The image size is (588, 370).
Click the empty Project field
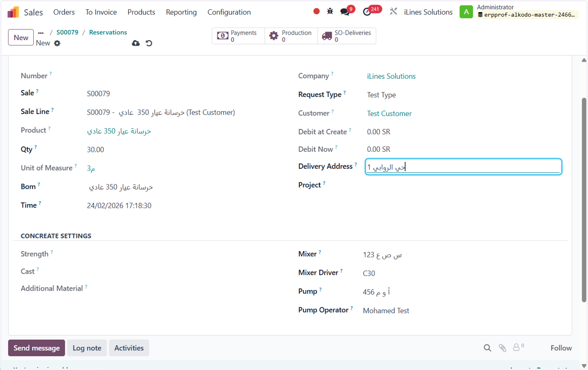(463, 185)
